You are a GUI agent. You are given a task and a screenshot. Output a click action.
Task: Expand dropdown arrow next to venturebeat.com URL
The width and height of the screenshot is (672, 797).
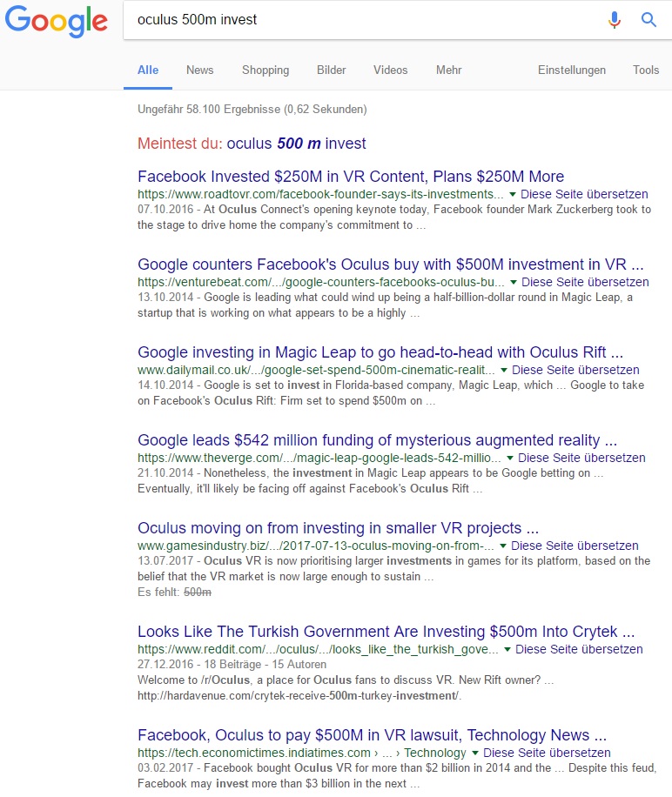[x=514, y=283]
